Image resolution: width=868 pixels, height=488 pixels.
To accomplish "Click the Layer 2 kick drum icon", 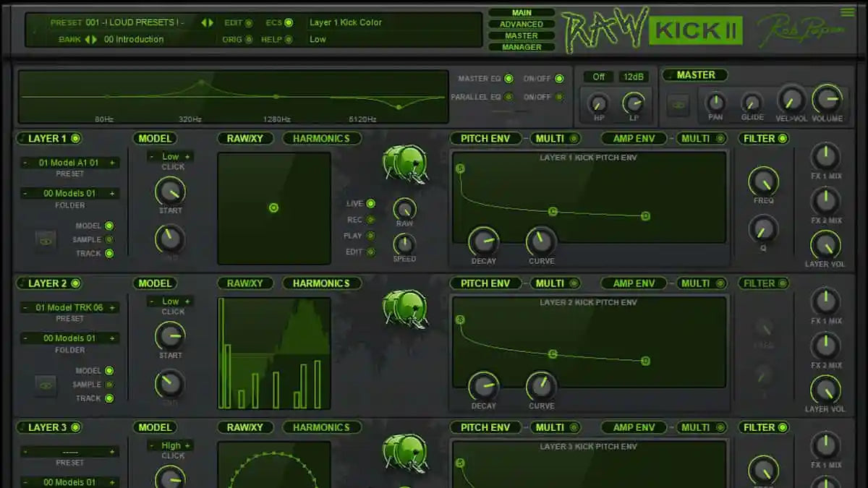I will click(x=405, y=308).
